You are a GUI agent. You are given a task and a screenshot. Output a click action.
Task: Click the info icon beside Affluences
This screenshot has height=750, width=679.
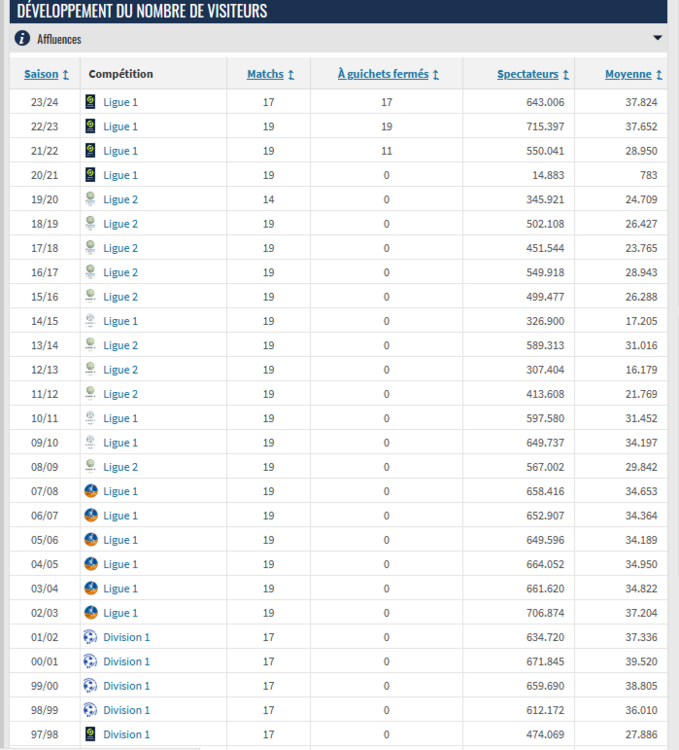pyautogui.click(x=22, y=38)
